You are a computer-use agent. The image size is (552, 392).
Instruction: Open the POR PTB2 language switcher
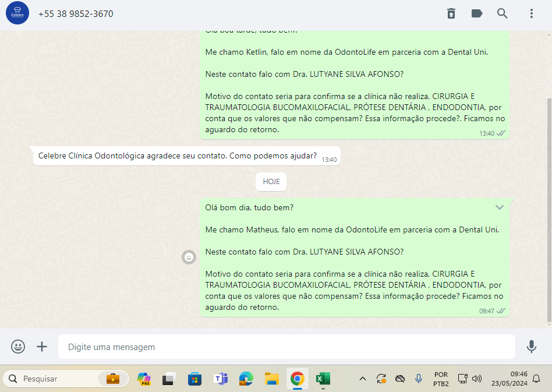coord(441,379)
